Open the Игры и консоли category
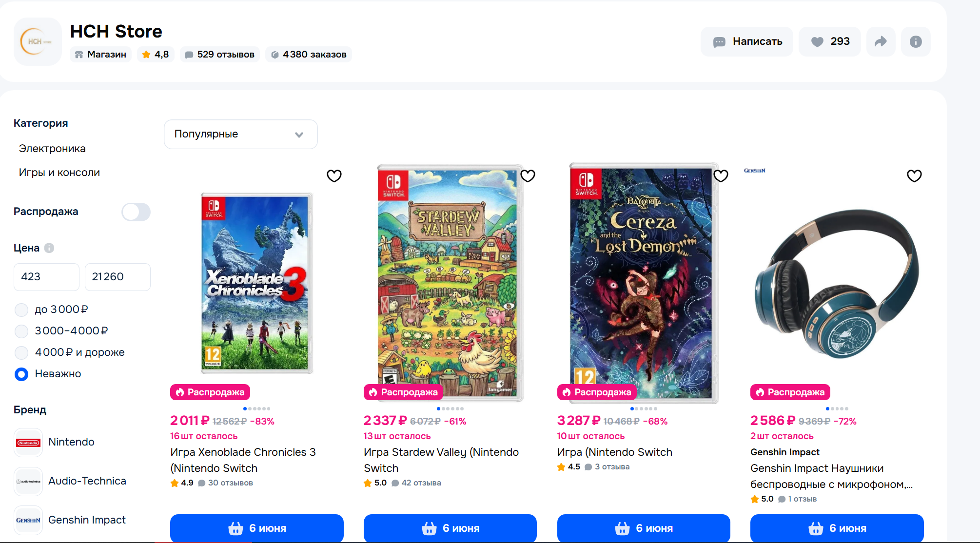The width and height of the screenshot is (980, 543). (59, 173)
